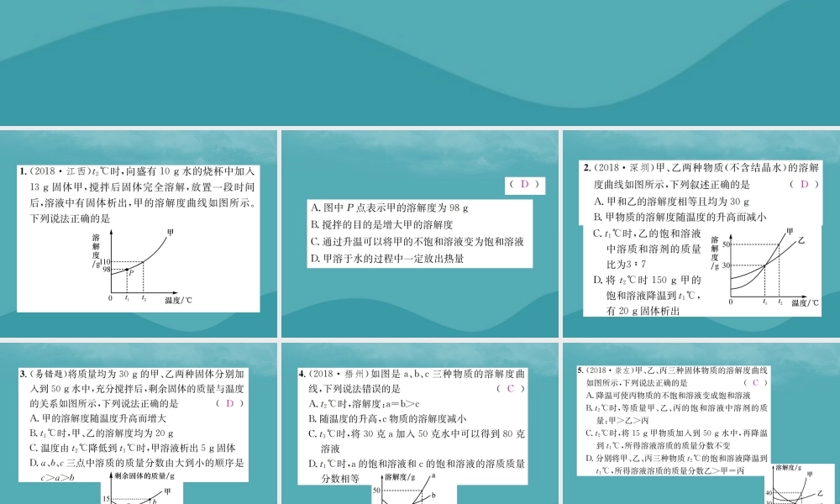Select question 3 option C about 析出 5 g 固体
Viewport: 840px width, 504px height.
[133, 448]
